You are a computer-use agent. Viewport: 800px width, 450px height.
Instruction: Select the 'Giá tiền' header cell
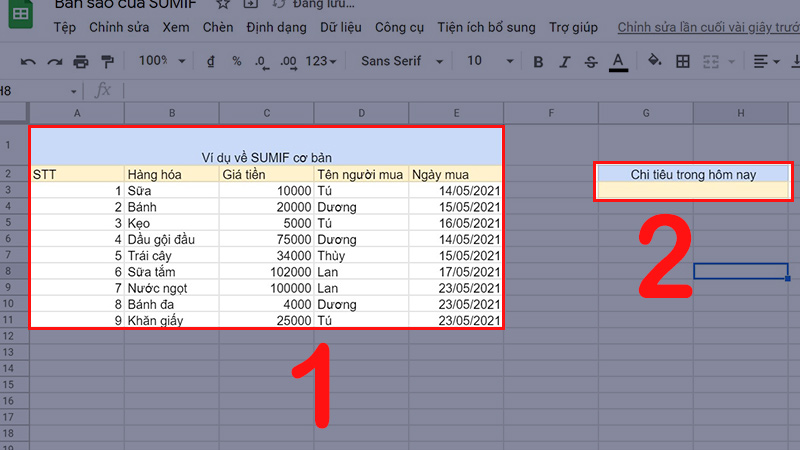click(266, 174)
